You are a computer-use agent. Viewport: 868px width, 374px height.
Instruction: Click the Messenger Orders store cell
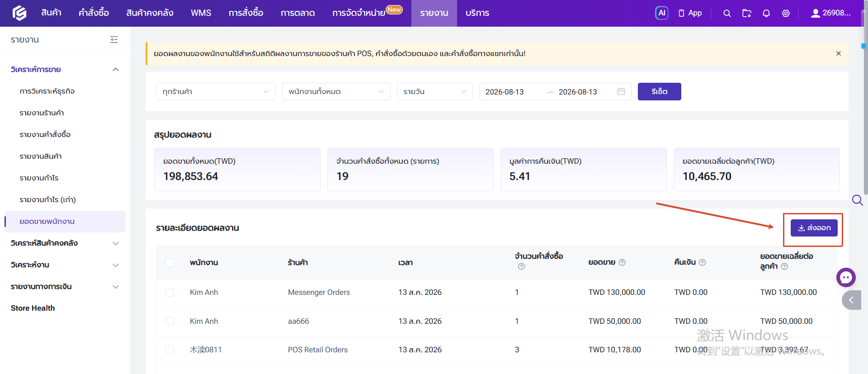point(319,293)
